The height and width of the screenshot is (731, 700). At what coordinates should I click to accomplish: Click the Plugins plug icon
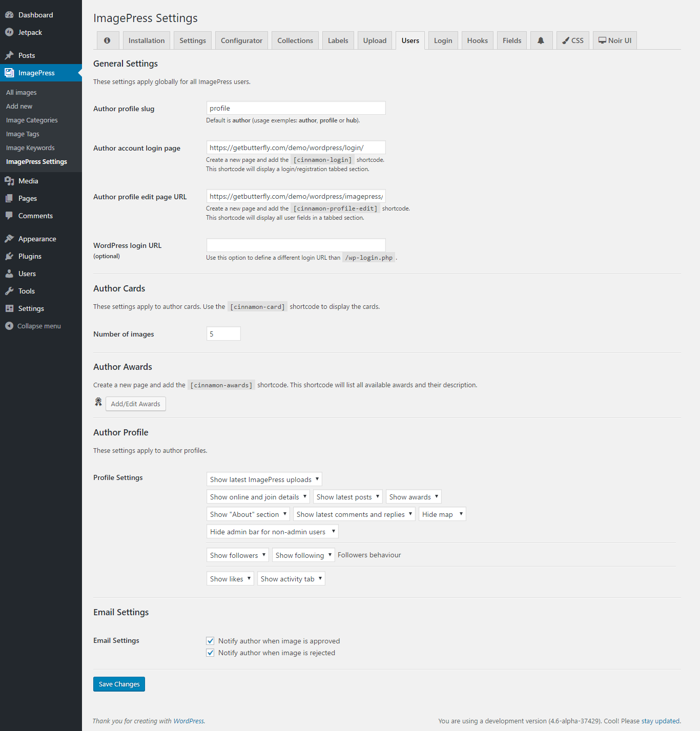click(x=9, y=256)
